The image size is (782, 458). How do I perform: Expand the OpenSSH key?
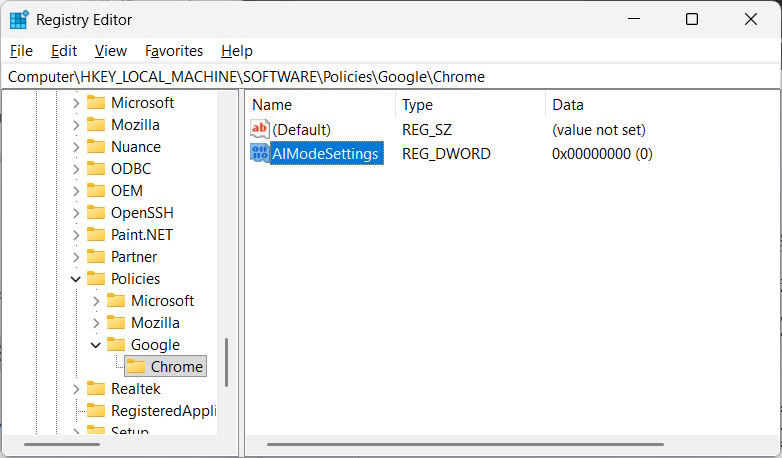point(76,213)
